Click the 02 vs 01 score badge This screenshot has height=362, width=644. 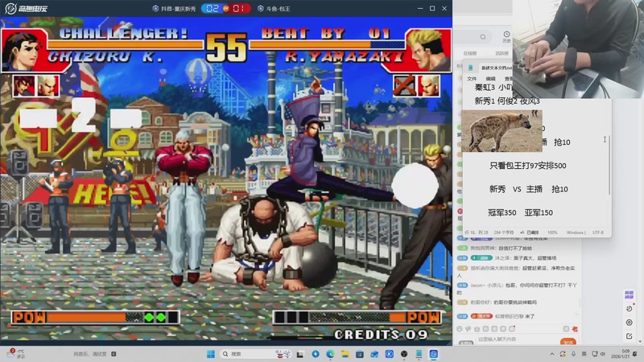[226, 9]
